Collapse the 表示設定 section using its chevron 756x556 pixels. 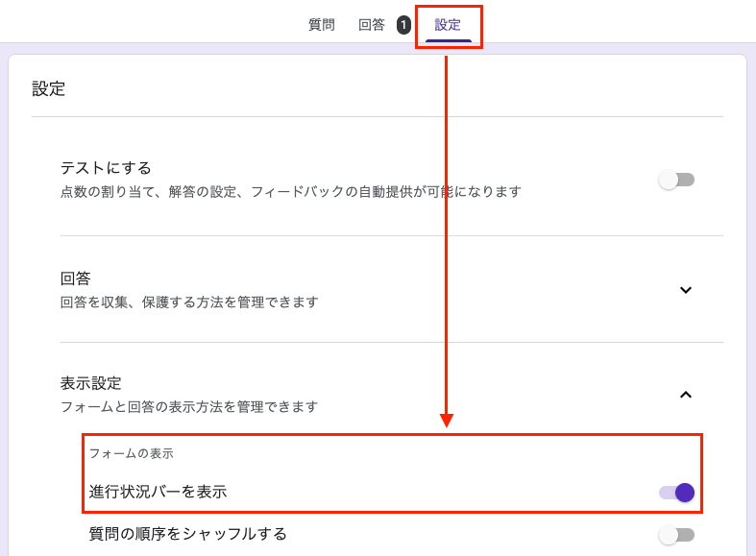(685, 395)
